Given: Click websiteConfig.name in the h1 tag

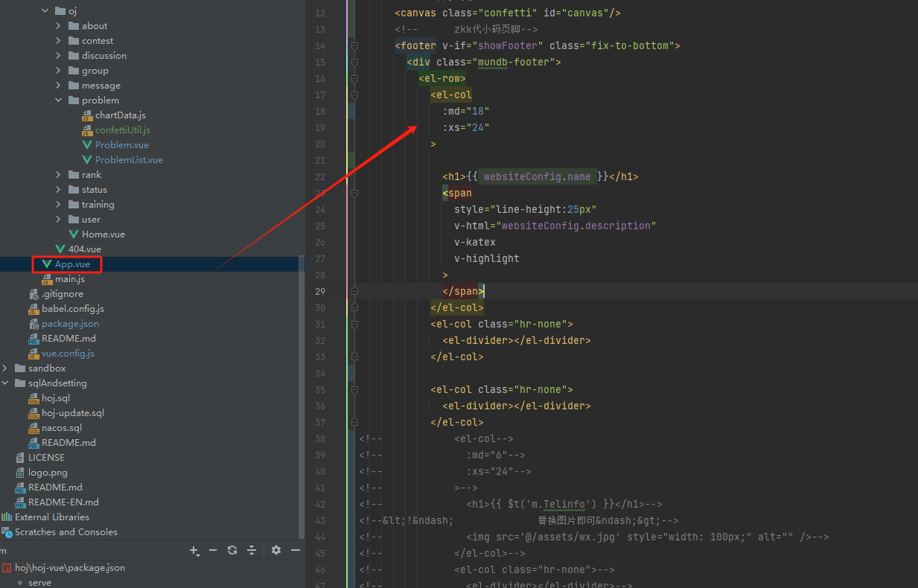Looking at the screenshot, I should (537, 176).
